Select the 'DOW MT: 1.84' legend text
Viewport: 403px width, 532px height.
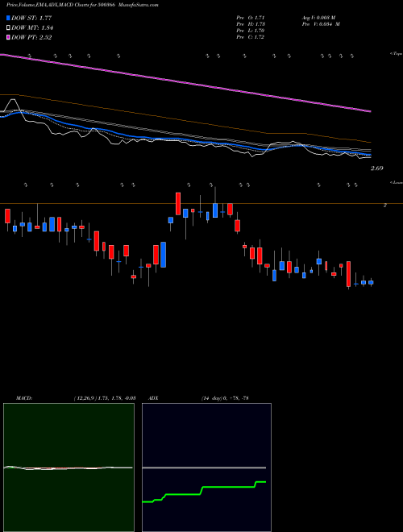point(32,28)
